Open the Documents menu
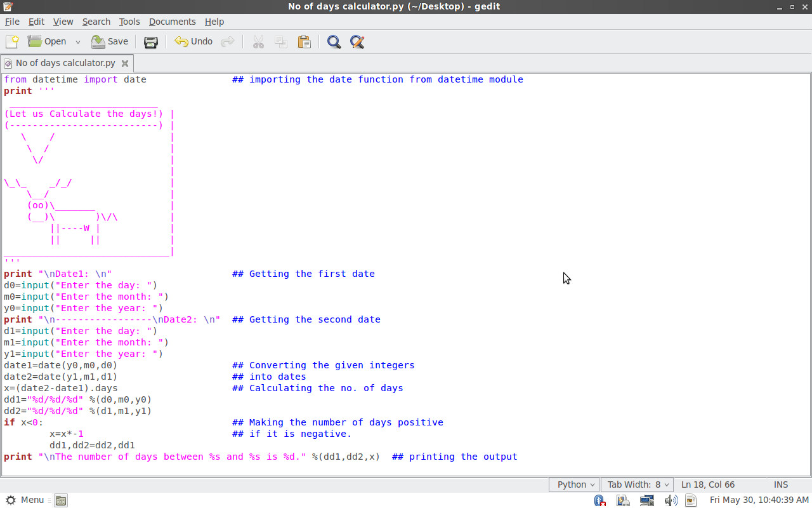This screenshot has width=812, height=508. [x=172, y=21]
